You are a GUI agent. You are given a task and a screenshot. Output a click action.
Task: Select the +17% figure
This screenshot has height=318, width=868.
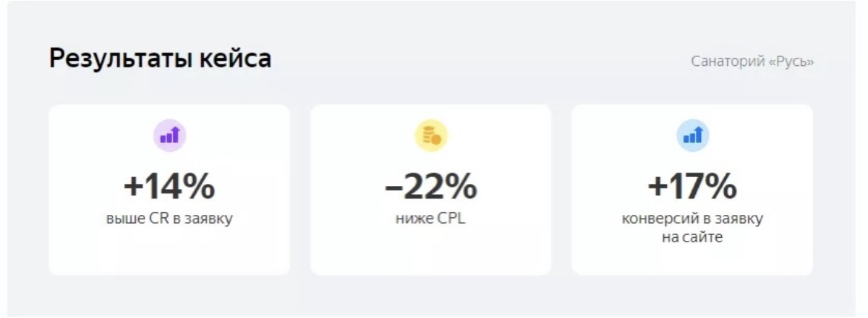(692, 187)
